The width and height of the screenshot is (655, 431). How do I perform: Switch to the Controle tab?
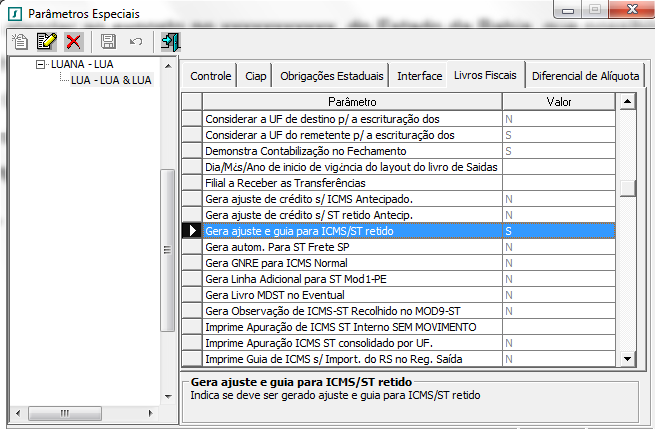210,76
